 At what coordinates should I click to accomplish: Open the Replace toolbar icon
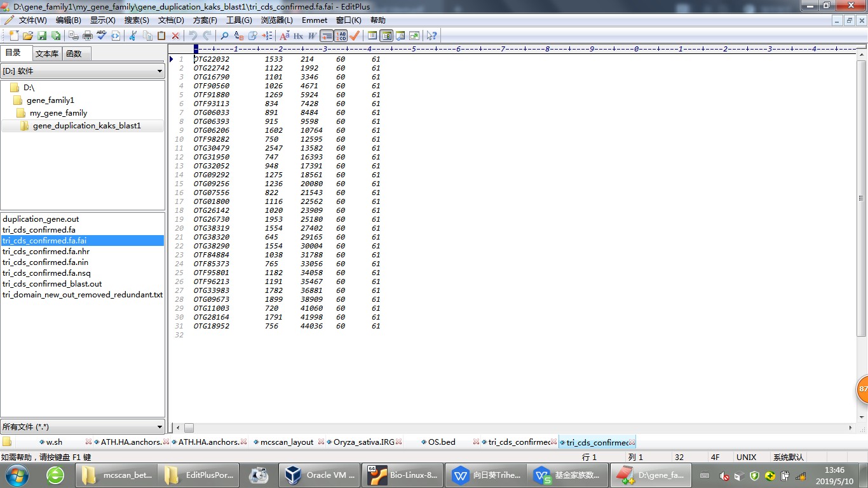point(239,36)
